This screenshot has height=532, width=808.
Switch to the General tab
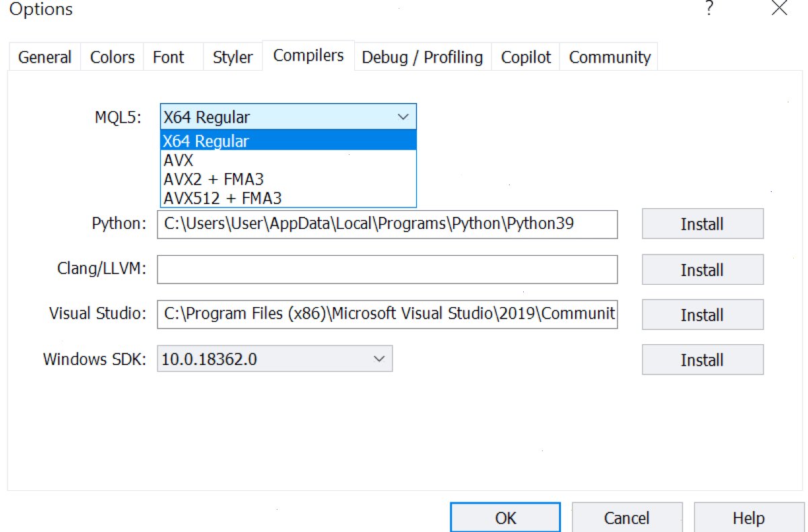(x=44, y=57)
